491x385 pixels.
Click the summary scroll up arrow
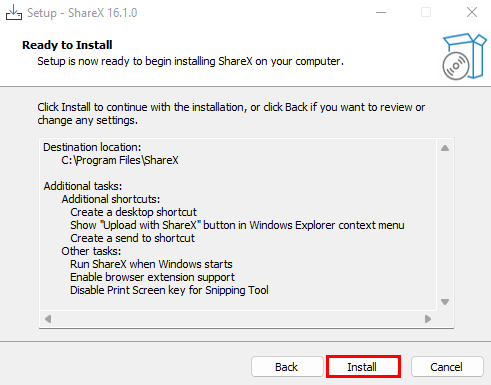[445, 148]
